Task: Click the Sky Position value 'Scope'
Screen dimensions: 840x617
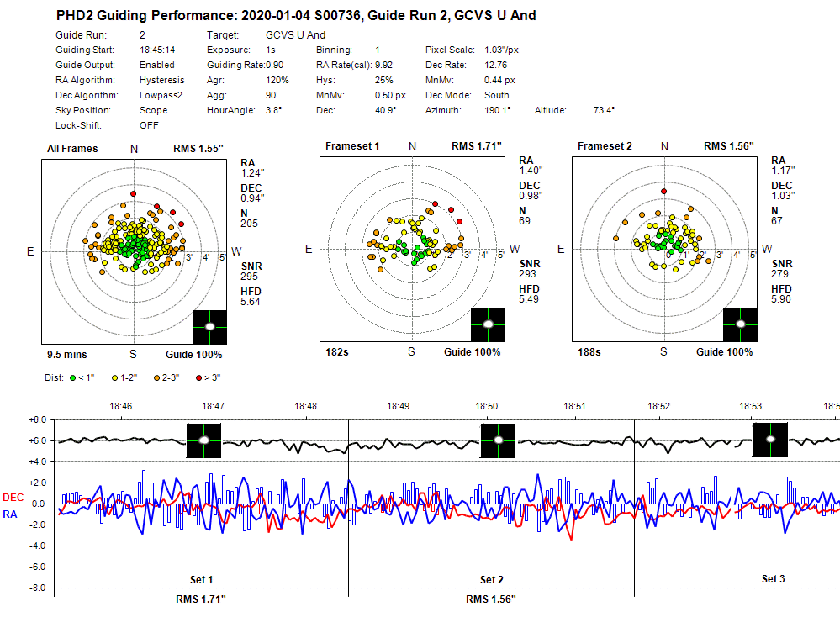Action: point(154,110)
